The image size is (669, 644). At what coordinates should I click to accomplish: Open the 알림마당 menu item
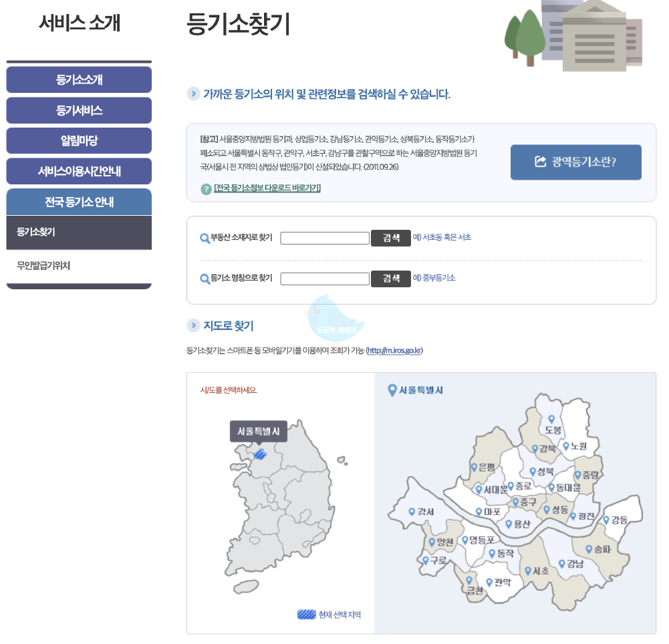[79, 140]
